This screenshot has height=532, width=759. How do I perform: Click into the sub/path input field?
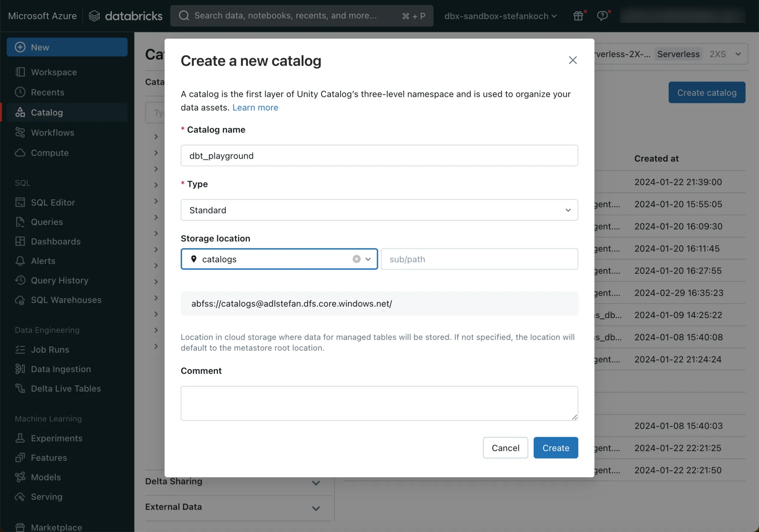click(479, 259)
